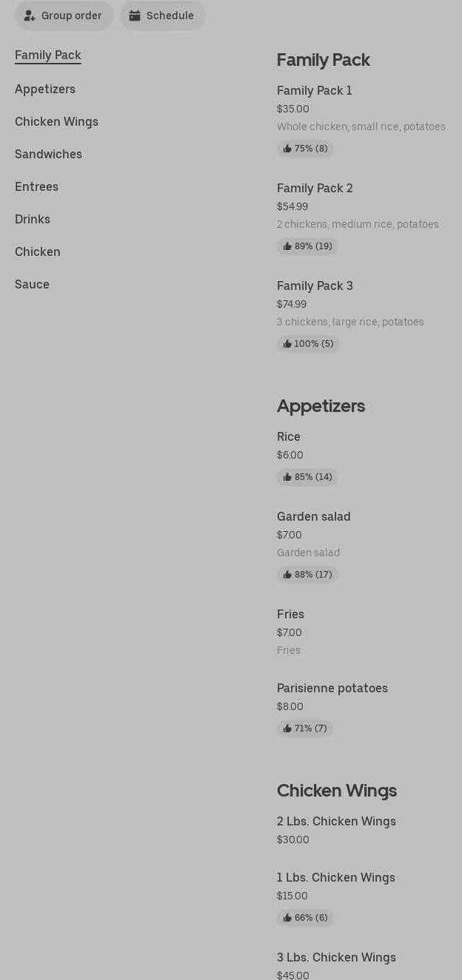Choose the Sauce category

click(x=32, y=285)
